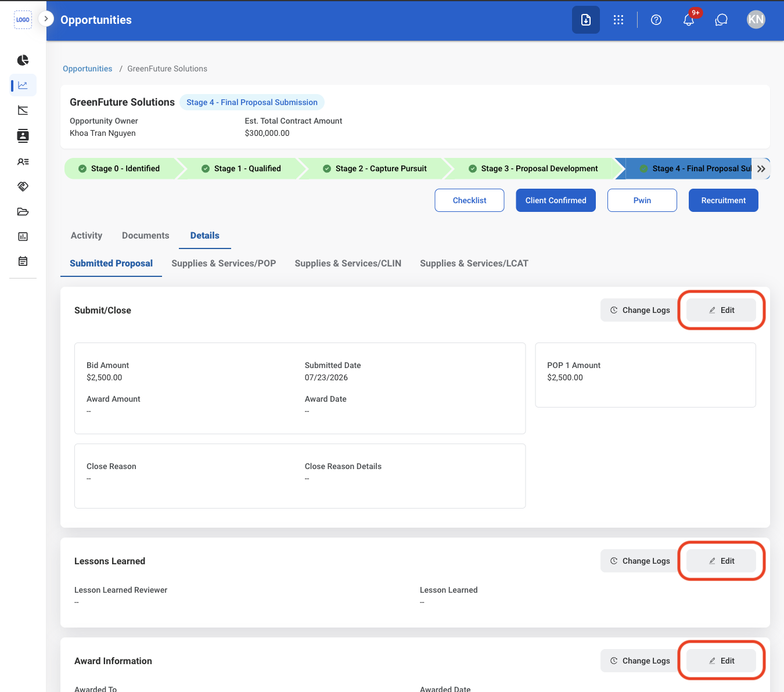Open Supplies & Services/CLIN sub-tab

point(348,263)
